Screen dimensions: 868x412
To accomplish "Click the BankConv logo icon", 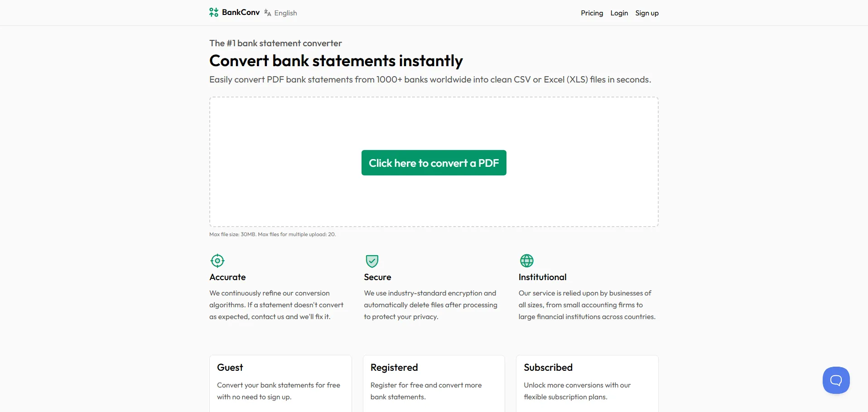I will (x=213, y=12).
